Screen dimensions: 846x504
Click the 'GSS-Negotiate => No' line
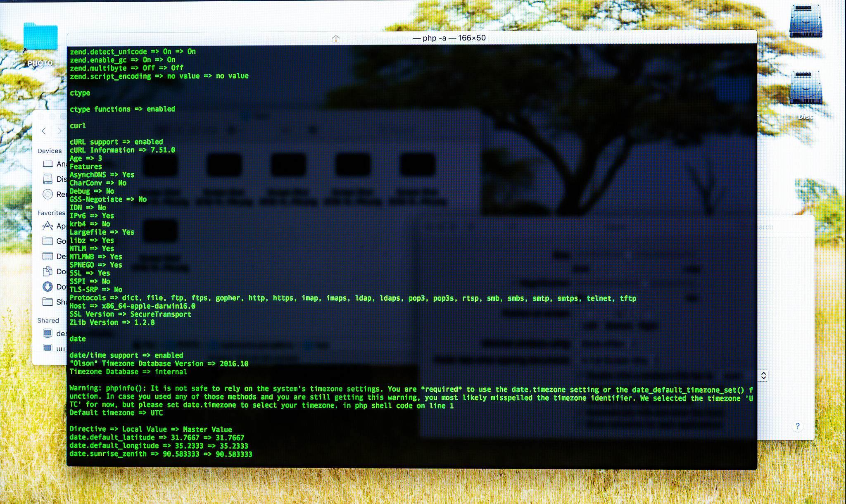point(108,199)
